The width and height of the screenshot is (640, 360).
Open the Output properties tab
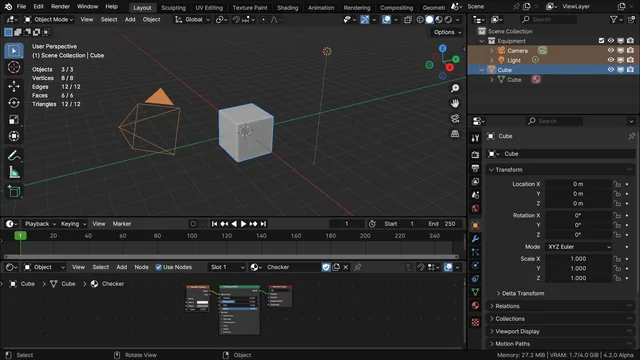[475, 168]
